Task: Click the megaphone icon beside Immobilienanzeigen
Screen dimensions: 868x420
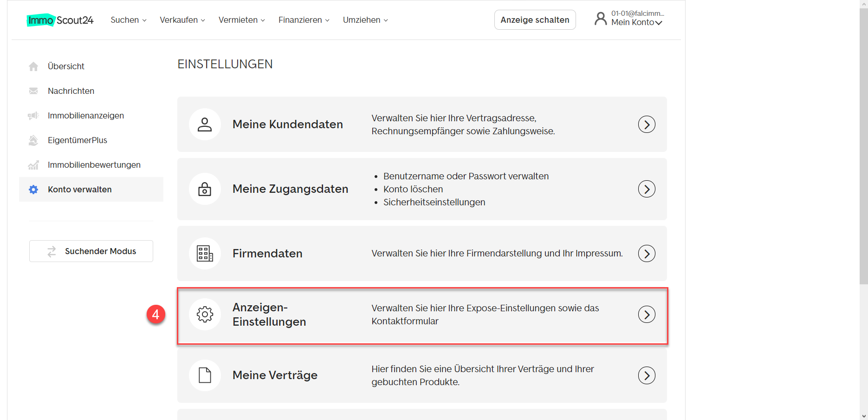Action: (x=33, y=116)
